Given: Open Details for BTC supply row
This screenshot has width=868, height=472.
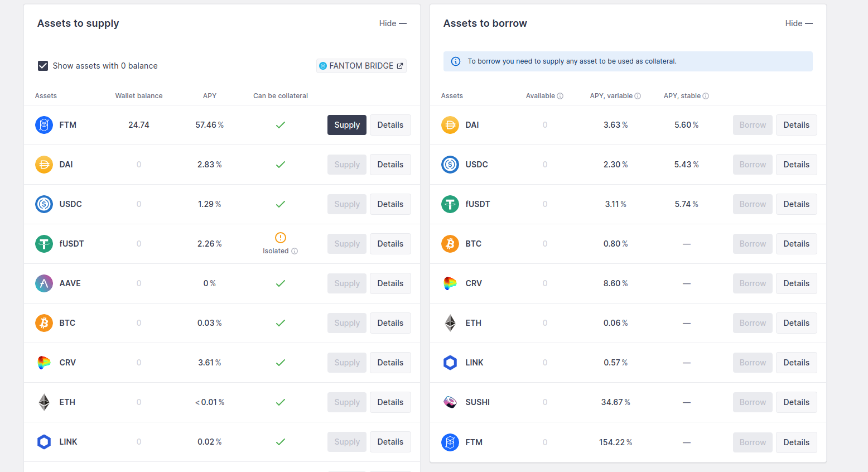Looking at the screenshot, I should [x=390, y=323].
